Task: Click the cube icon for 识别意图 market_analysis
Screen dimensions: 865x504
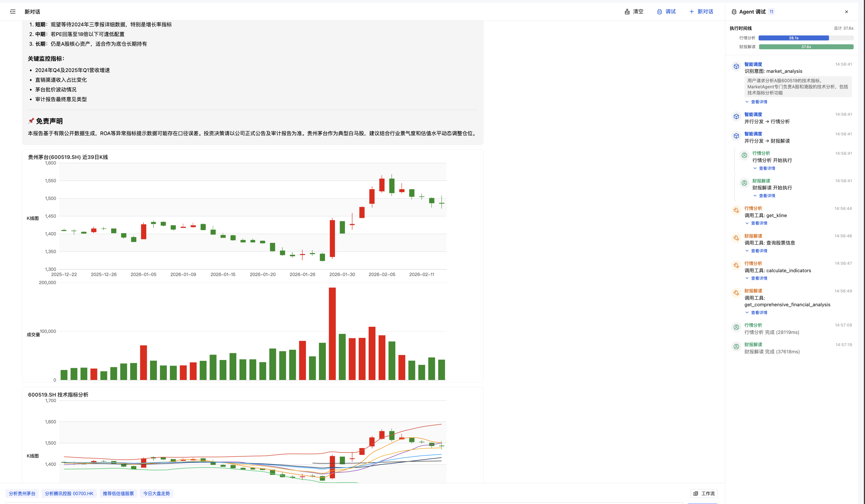Action: [736, 66]
